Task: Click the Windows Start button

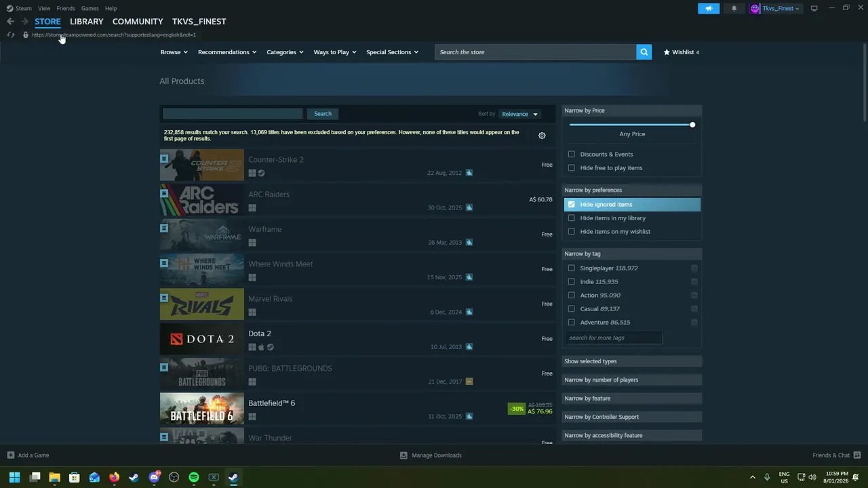Action: (14, 477)
